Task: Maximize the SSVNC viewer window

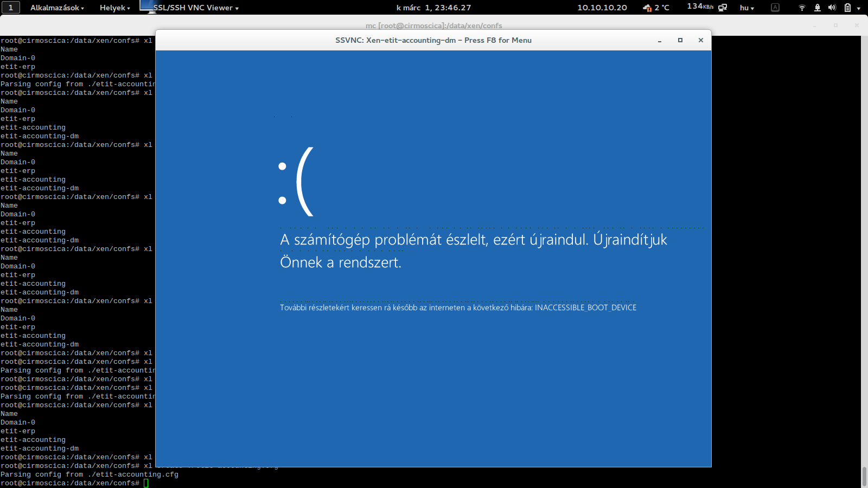Action: [680, 40]
